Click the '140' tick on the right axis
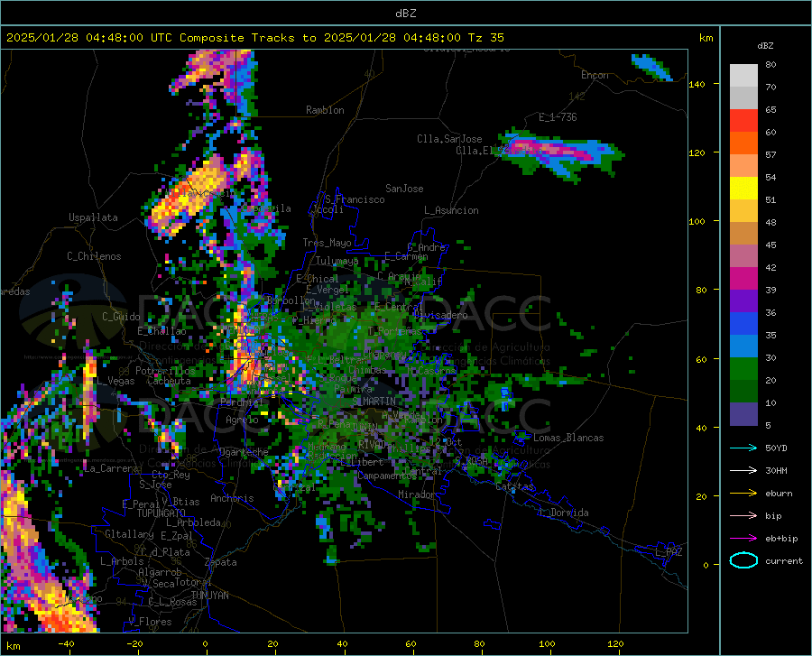This screenshot has width=812, height=656. pos(697,84)
